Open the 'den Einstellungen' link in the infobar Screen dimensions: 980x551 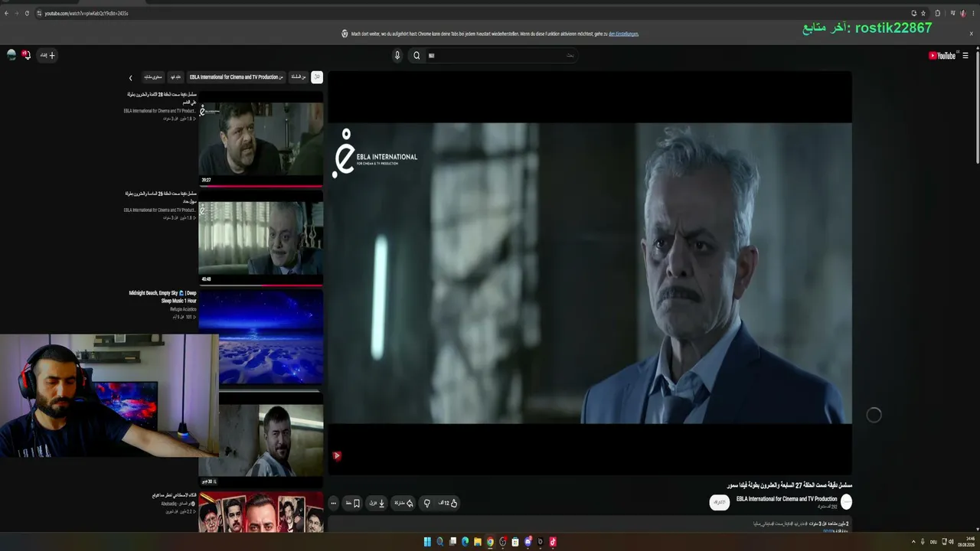(x=623, y=34)
